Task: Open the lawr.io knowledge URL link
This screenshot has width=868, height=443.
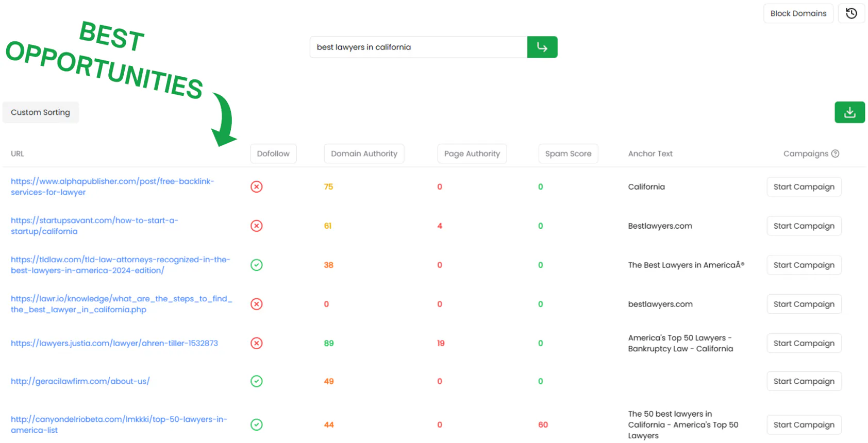Action: (x=121, y=304)
